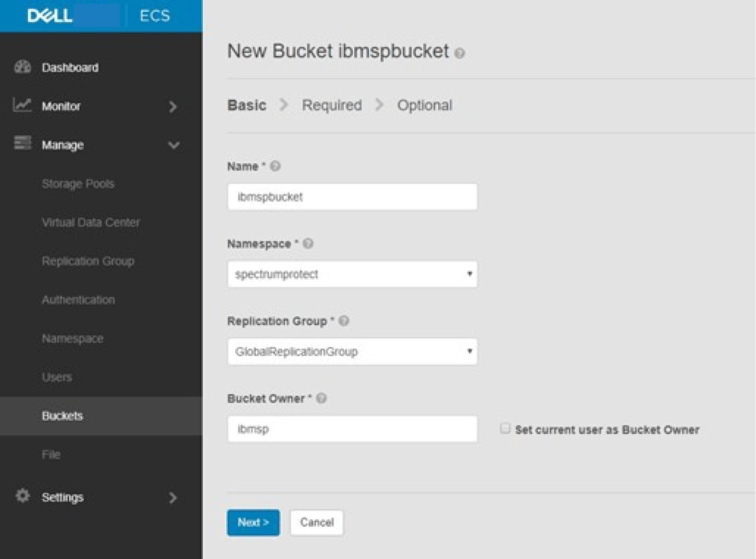This screenshot has height=559, width=756.
Task: Open the Replication Group dropdown
Action: (352, 351)
